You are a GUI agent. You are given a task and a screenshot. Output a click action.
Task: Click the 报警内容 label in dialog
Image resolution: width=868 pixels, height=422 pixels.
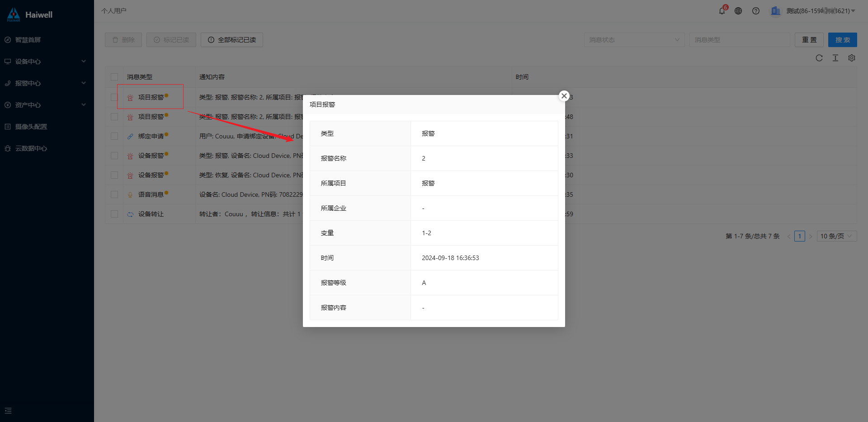coord(334,308)
